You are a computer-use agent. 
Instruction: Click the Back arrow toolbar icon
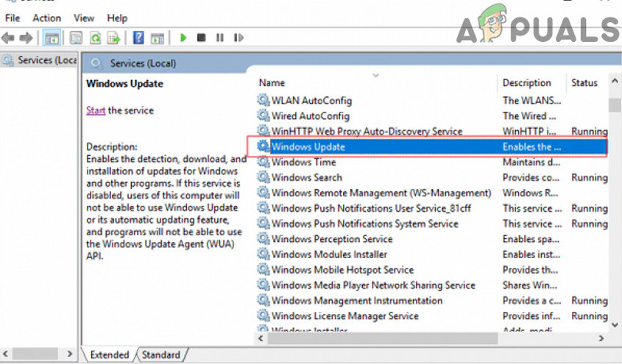coord(8,38)
